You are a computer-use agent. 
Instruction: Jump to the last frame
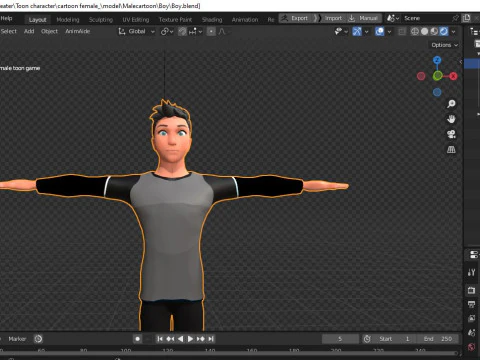[x=211, y=339]
